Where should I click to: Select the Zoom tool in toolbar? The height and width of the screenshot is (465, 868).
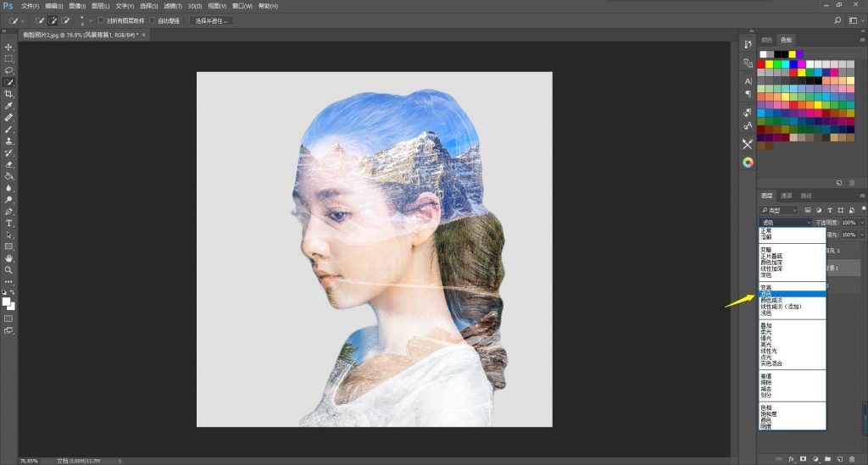pyautogui.click(x=8, y=269)
